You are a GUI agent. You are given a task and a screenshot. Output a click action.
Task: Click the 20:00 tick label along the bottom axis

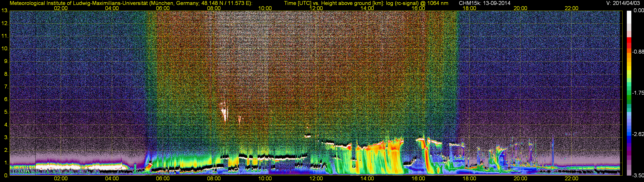520,179
